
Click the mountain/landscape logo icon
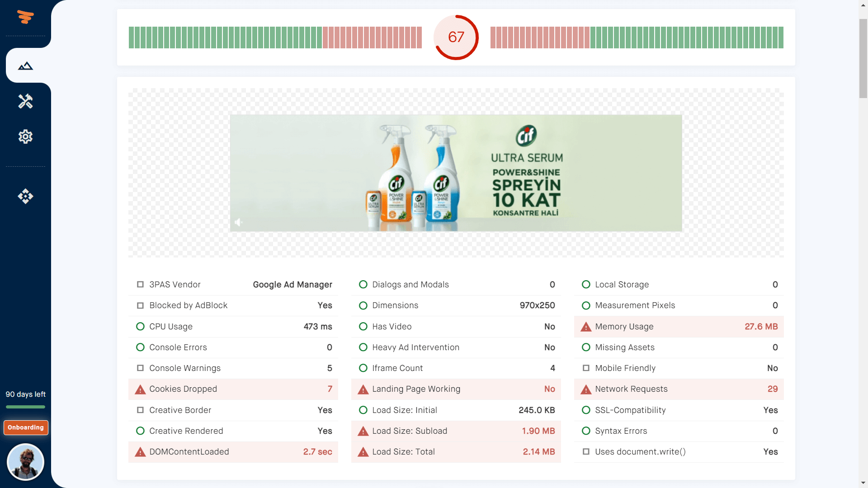(x=25, y=66)
